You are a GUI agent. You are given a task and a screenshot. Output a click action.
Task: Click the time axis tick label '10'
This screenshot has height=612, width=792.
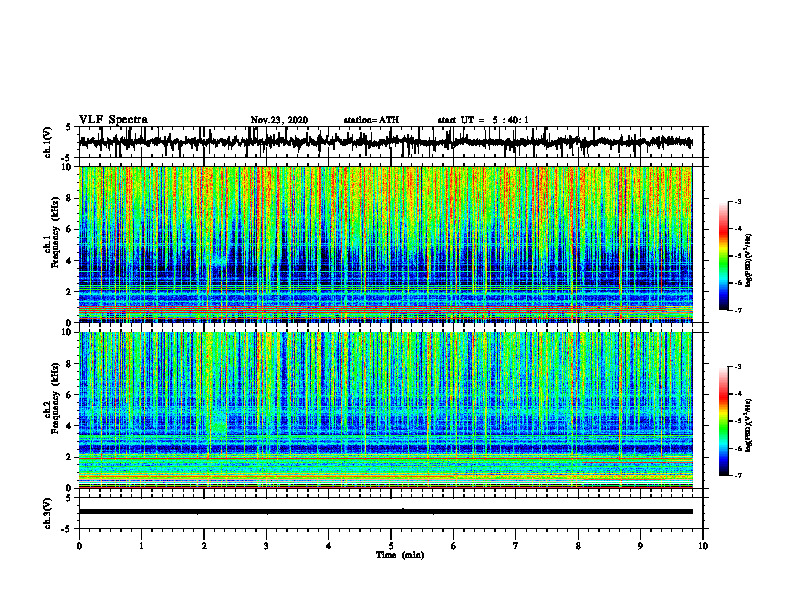703,546
